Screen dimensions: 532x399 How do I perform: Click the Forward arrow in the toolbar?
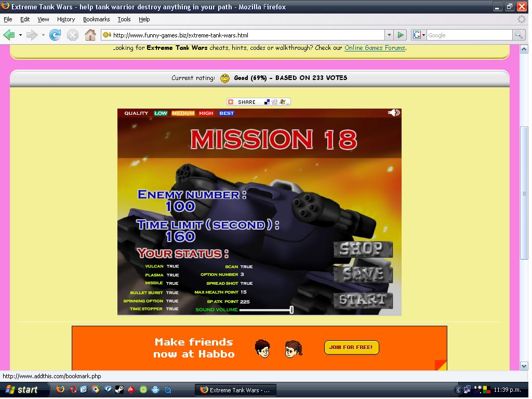32,35
